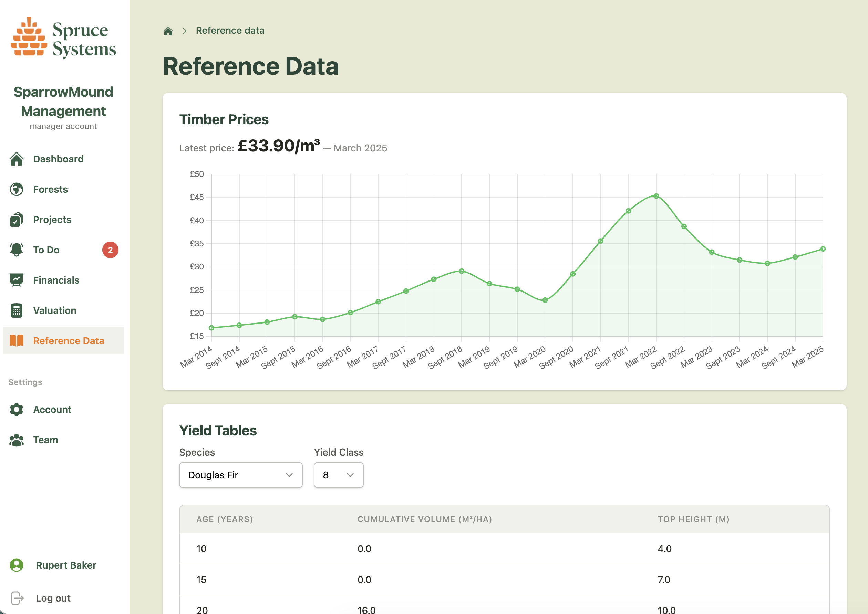Screen dimensions: 868x614
Task: Click the Valuation calculator icon
Action: (17, 310)
